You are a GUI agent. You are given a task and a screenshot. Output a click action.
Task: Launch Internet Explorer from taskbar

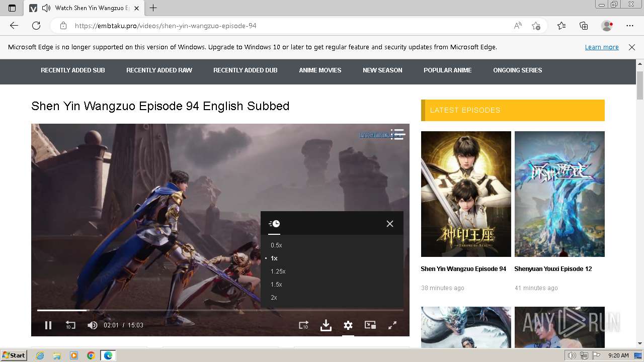(x=40, y=355)
